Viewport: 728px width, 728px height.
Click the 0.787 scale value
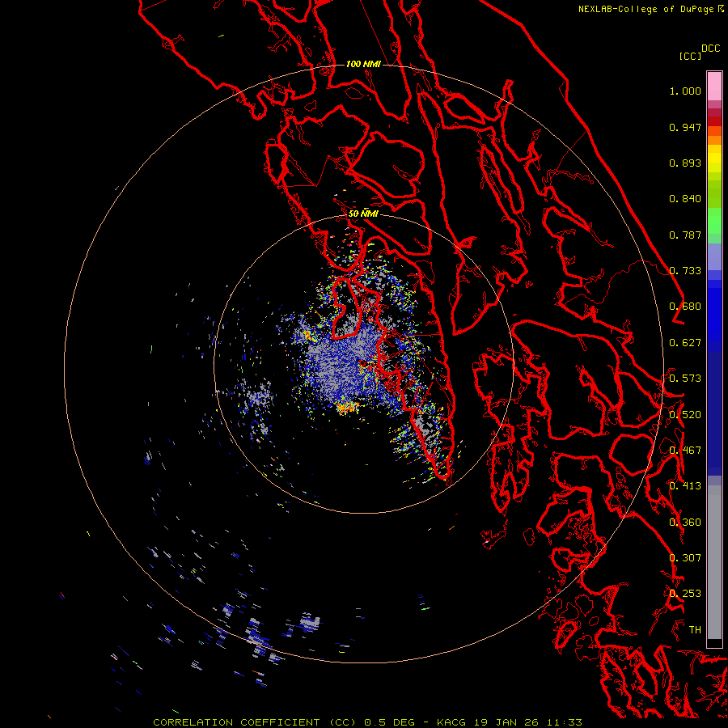click(685, 235)
